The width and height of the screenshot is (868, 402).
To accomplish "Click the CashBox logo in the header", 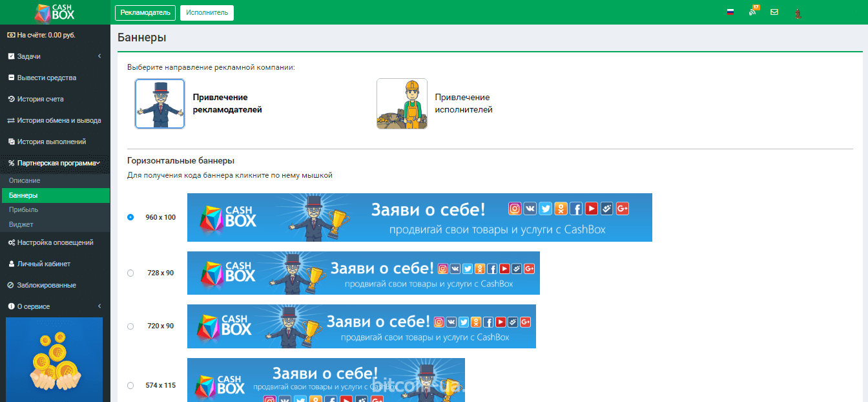I will pos(55,12).
